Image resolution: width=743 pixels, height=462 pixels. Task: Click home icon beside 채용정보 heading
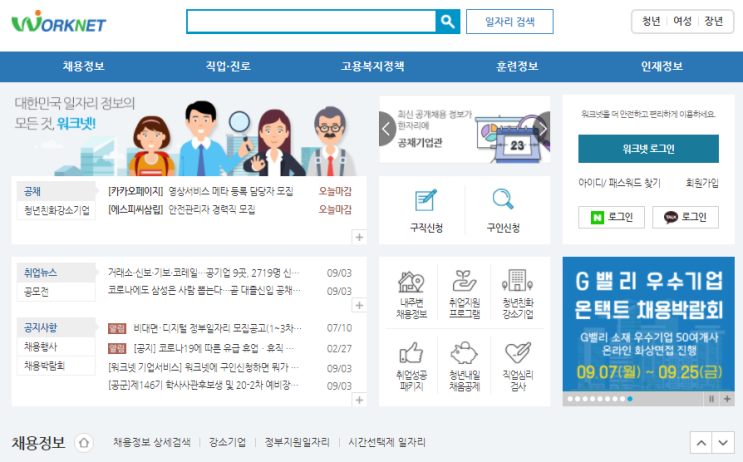(x=84, y=443)
